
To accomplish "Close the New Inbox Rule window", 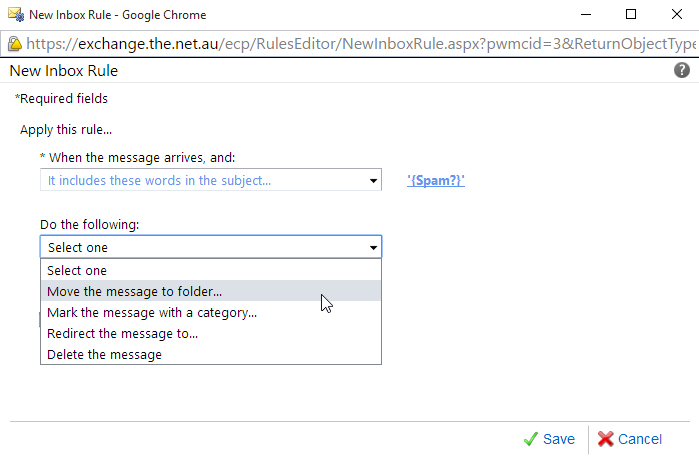I will (677, 14).
